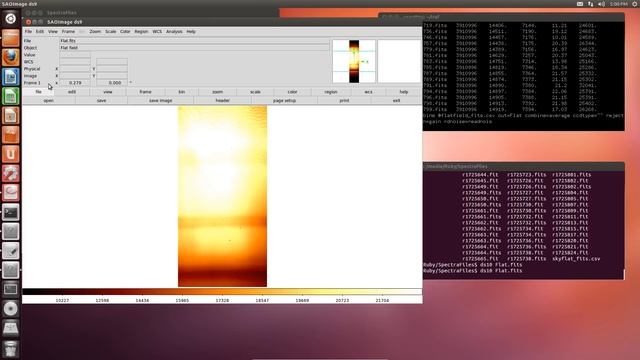Image resolution: width=640 pixels, height=360 pixels.
Task: Click the Object field showing Flat field
Action: click(194, 48)
